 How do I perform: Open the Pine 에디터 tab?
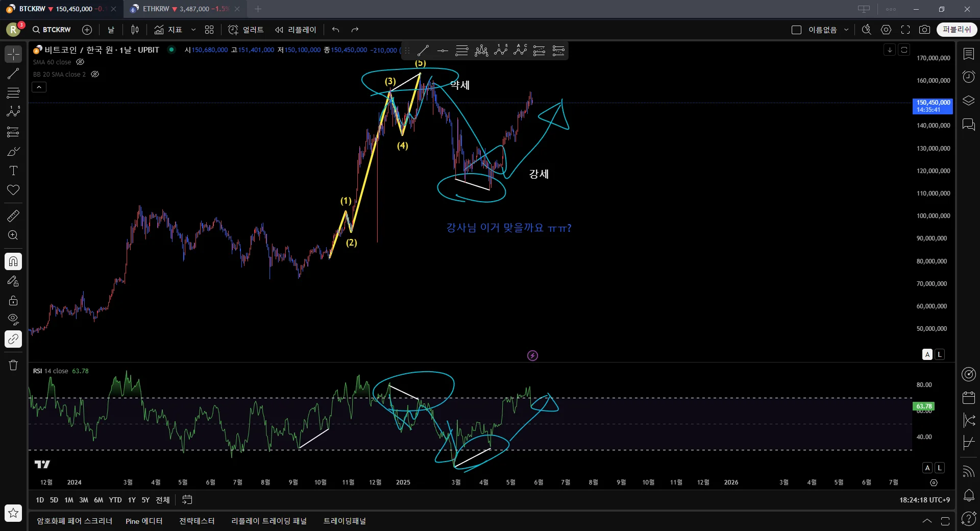point(144,521)
